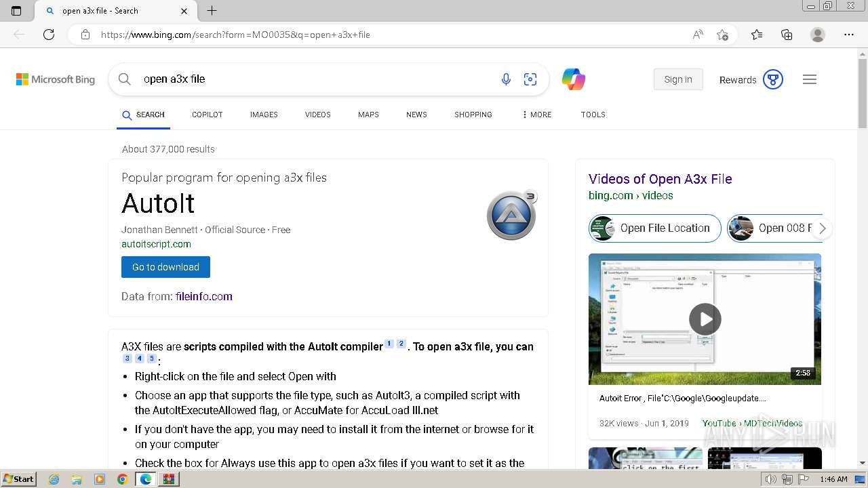The height and width of the screenshot is (488, 868).
Task: Open the bing.com › videos link
Action: pos(631,195)
